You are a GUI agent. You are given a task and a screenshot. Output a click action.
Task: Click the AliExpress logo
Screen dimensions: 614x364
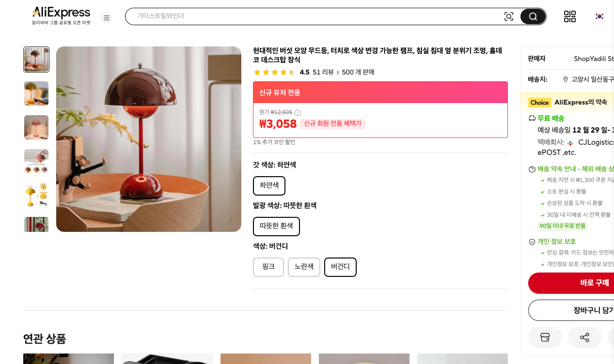[x=61, y=13]
